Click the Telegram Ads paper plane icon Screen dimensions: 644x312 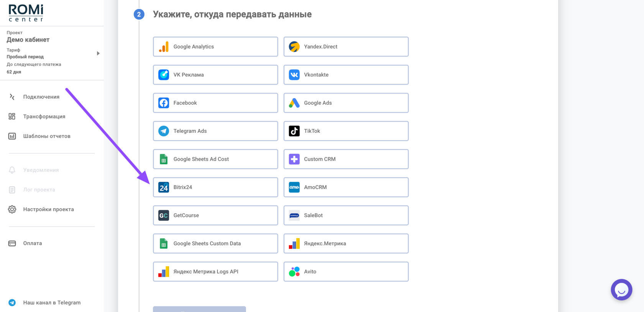coord(164,131)
